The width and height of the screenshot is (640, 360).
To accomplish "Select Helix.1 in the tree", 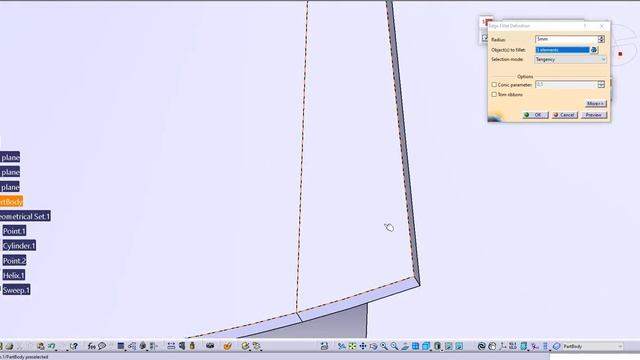I will [x=13, y=275].
